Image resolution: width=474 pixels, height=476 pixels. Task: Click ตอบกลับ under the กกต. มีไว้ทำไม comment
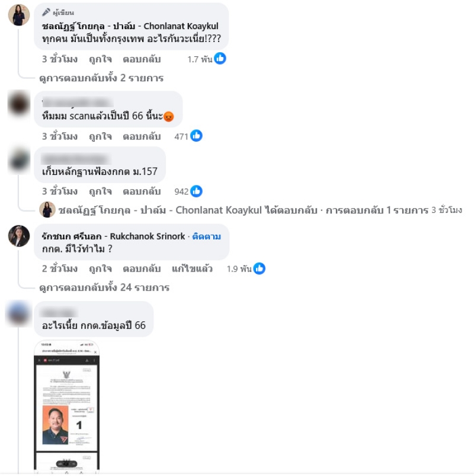[x=142, y=269]
